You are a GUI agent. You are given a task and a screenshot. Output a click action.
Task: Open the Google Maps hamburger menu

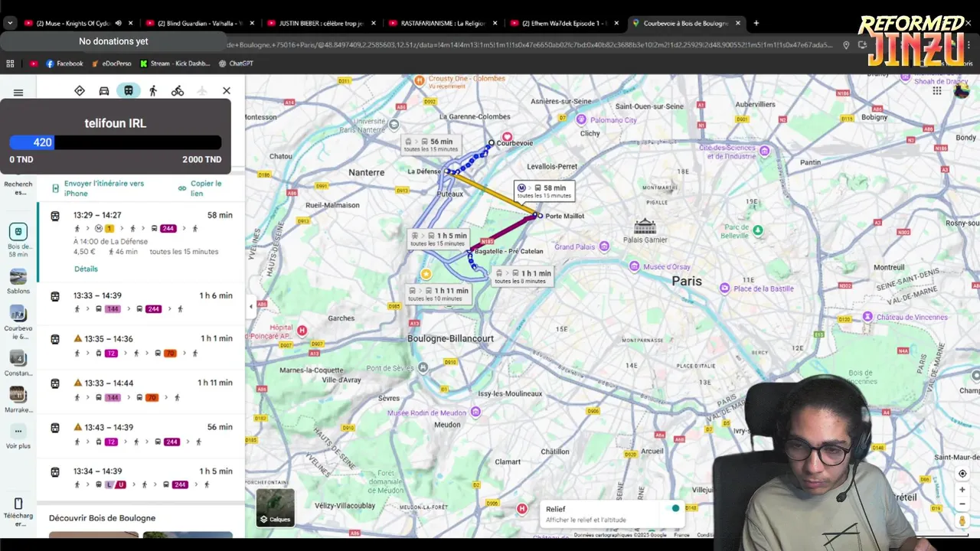(18, 93)
